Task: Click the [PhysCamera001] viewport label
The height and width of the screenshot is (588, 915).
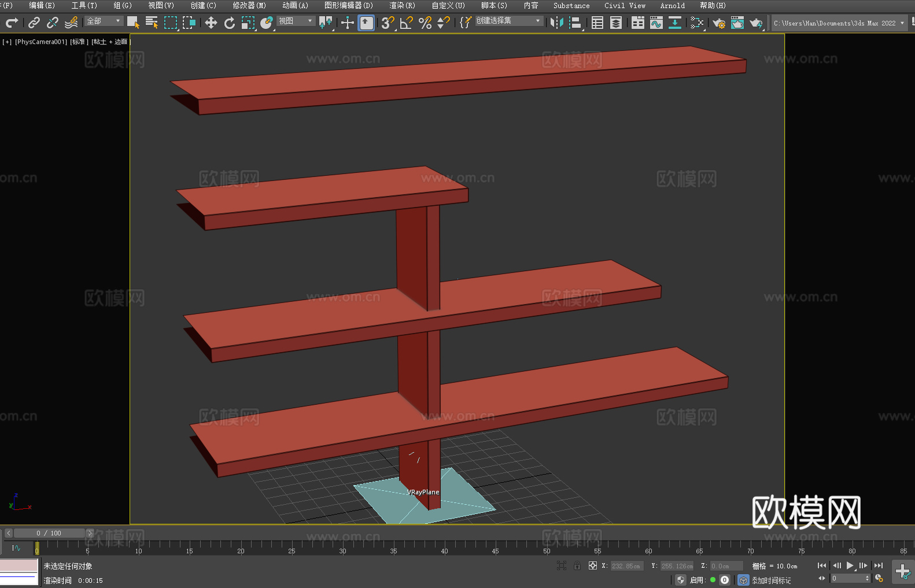Action: (x=41, y=42)
